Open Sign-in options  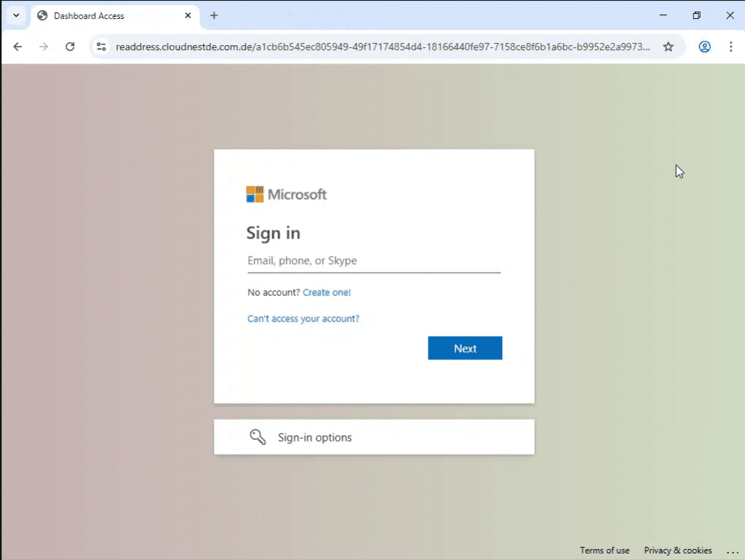coord(374,437)
